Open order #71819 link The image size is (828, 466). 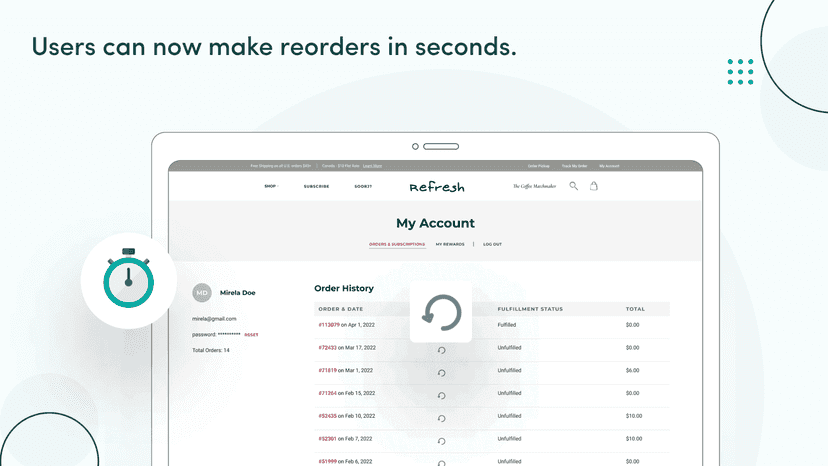tap(327, 370)
